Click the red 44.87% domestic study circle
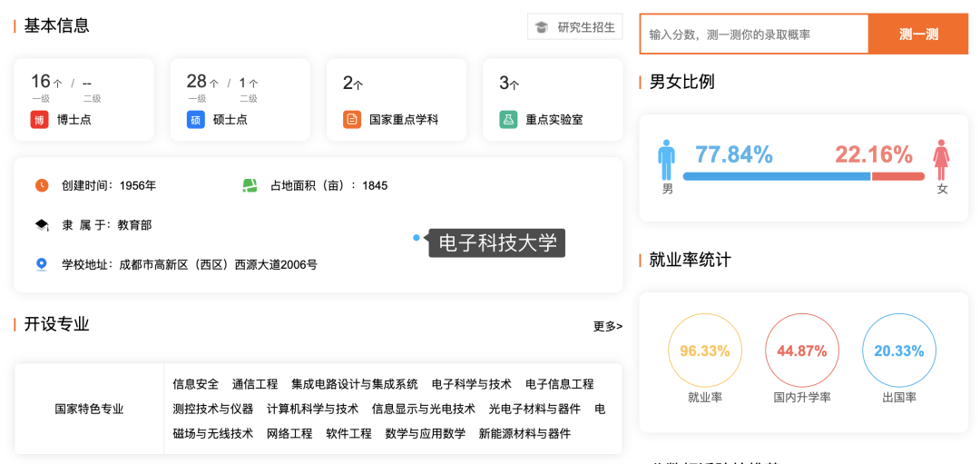 [x=802, y=350]
